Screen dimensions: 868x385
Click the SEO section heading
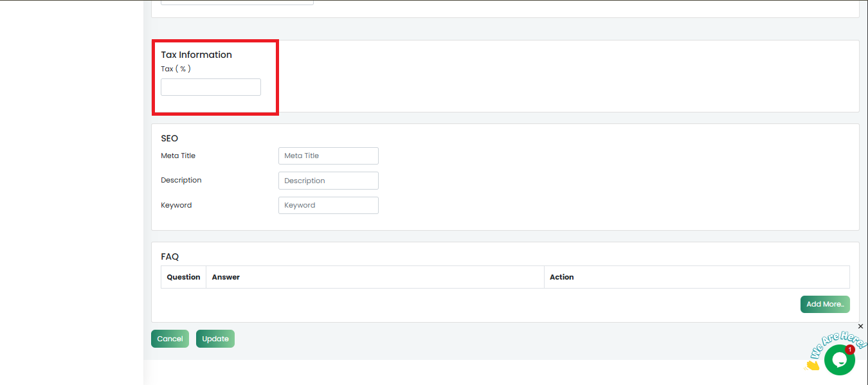click(169, 138)
